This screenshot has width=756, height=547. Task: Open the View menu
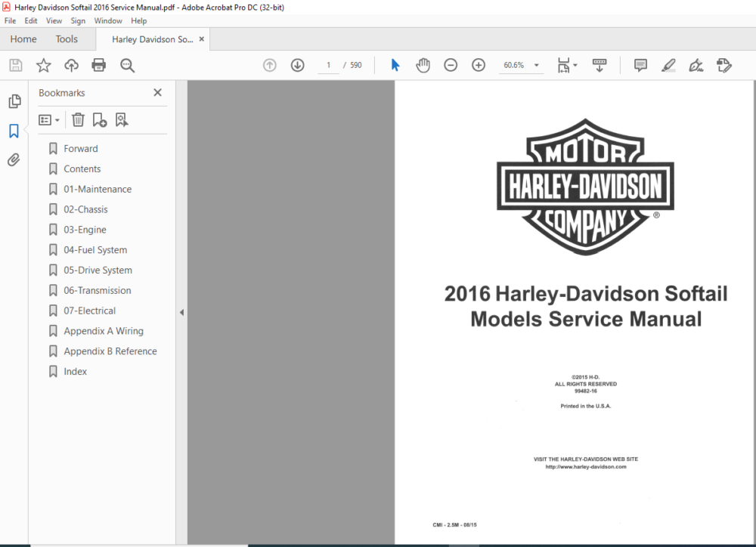[x=54, y=20]
